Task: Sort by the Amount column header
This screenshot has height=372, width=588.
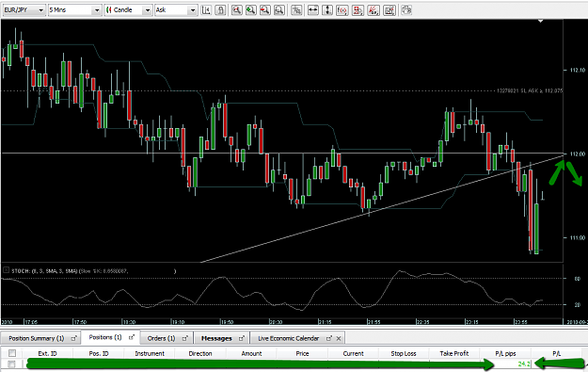Action: [x=251, y=353]
